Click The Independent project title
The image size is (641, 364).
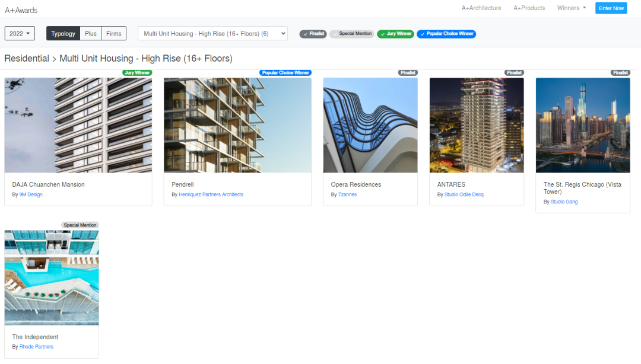tap(35, 337)
